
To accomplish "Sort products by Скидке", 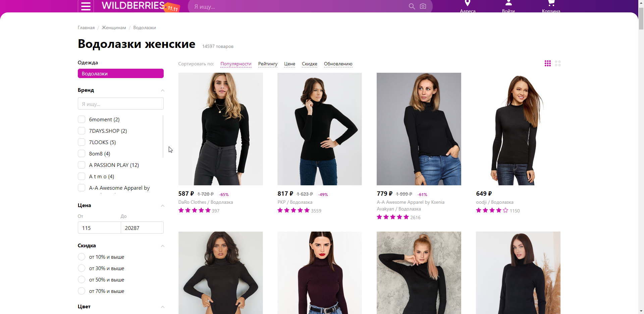I will pos(309,64).
